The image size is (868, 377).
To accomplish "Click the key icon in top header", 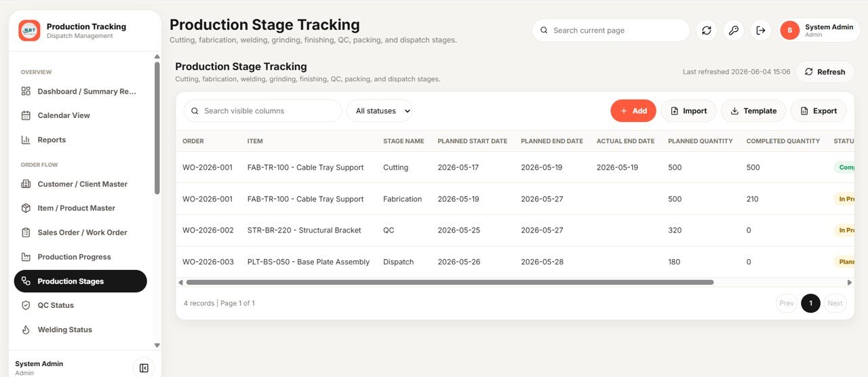I will 734,31.
